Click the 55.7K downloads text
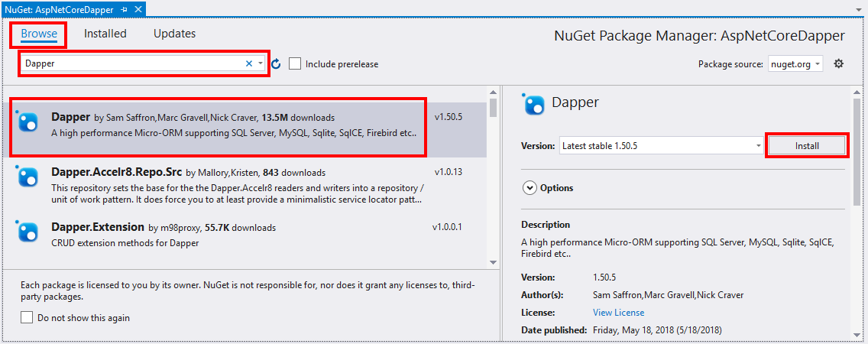 point(240,228)
